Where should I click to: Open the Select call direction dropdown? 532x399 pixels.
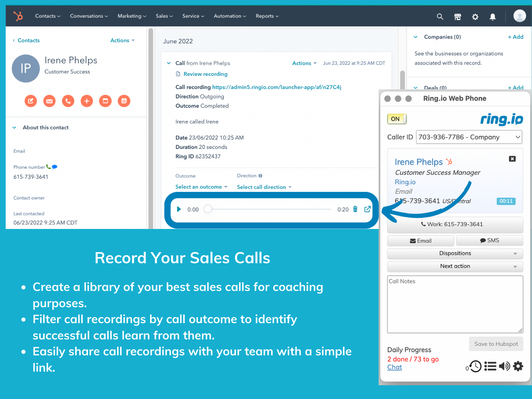coord(264,187)
